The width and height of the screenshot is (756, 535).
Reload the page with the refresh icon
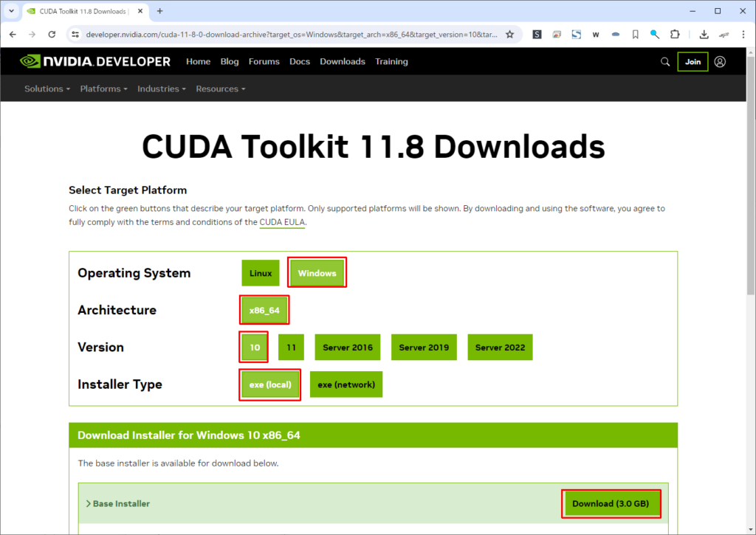coord(52,34)
